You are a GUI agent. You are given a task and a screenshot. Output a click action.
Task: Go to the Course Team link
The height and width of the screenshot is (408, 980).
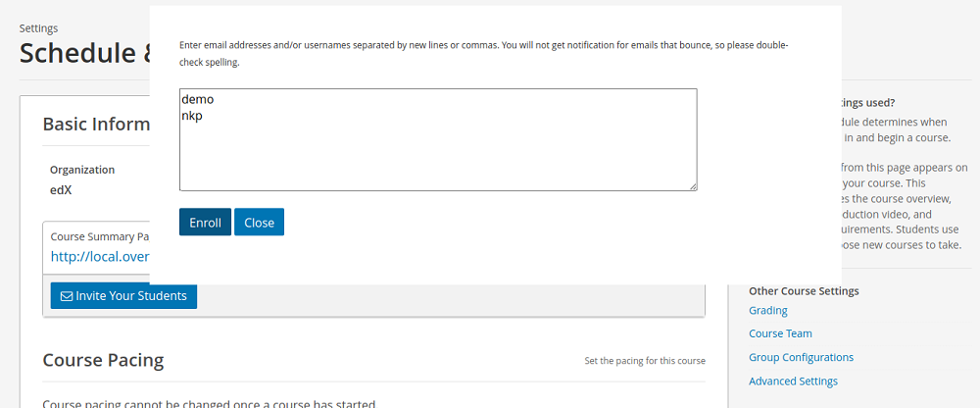tap(781, 334)
